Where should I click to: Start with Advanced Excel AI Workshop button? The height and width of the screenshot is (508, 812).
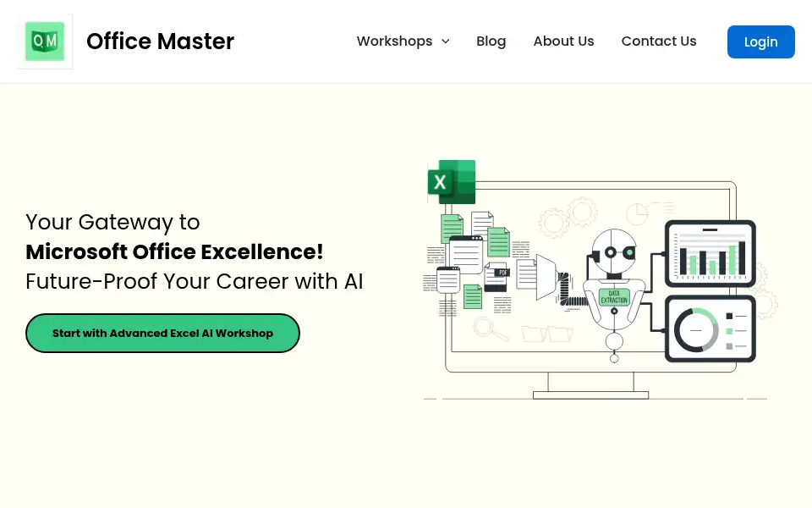coord(162,334)
